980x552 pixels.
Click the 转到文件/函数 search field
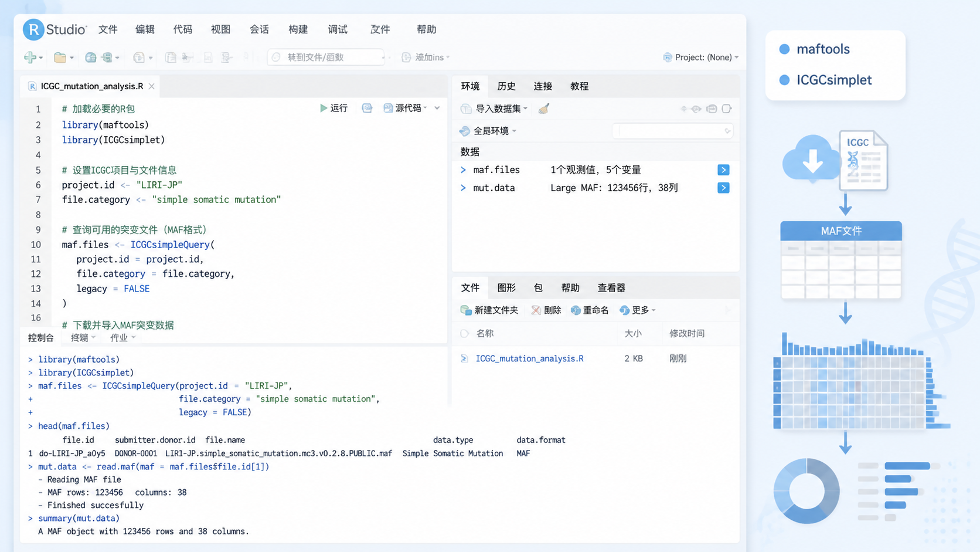(326, 57)
